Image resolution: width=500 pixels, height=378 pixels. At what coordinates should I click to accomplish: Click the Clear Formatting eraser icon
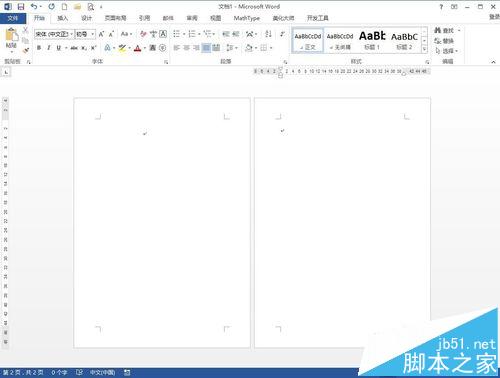tap(143, 34)
